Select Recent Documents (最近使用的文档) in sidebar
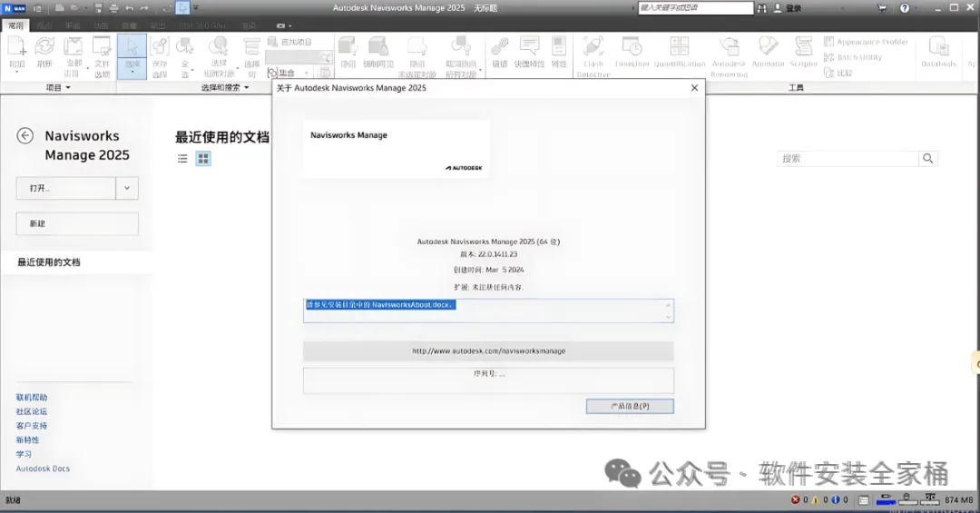The width and height of the screenshot is (980, 513). 76,262
